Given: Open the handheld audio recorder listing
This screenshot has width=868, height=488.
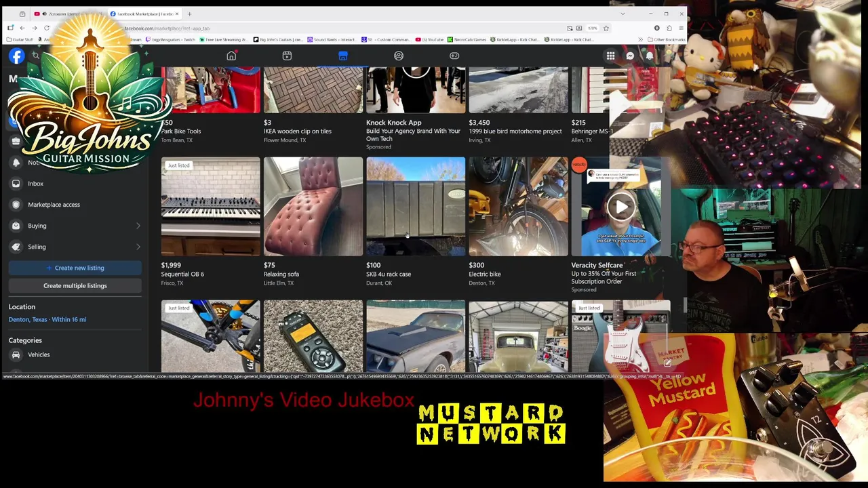Looking at the screenshot, I should tap(313, 335).
